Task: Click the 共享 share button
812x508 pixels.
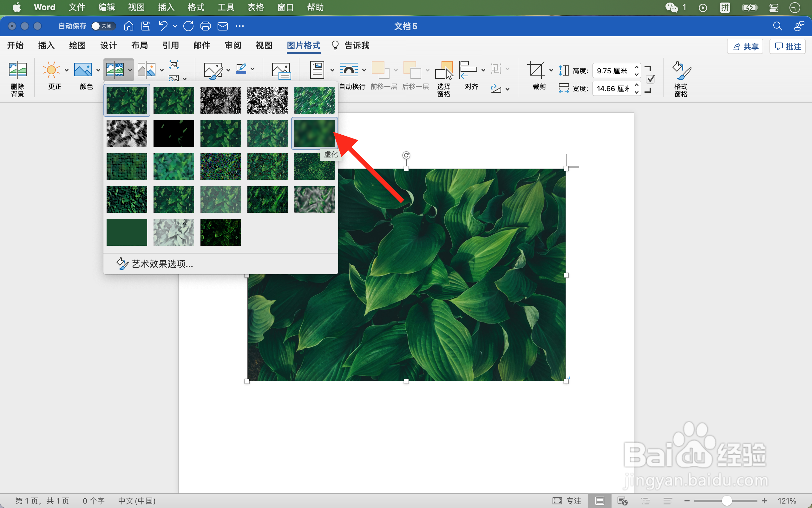Action: [x=745, y=46]
